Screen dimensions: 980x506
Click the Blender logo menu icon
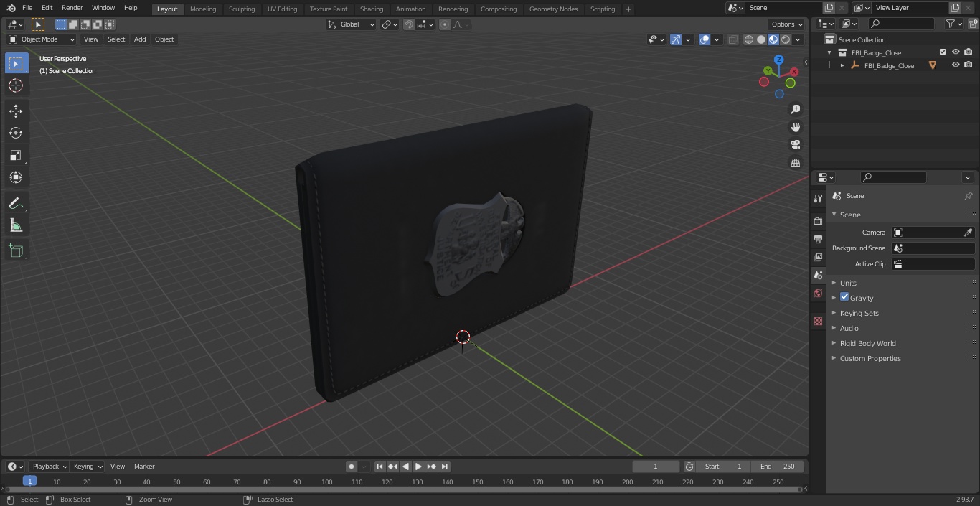11,8
